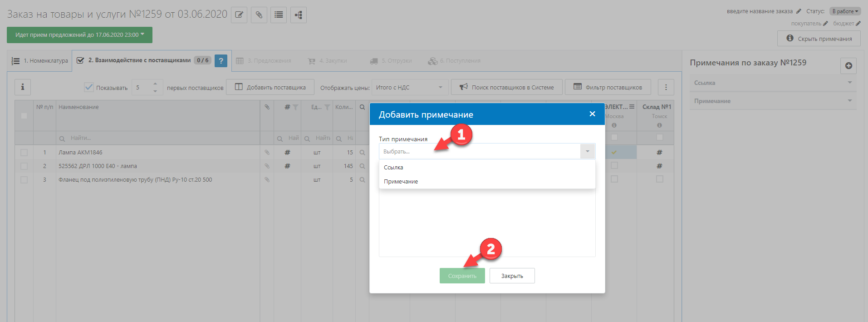Select Ссылка option from the list
868x322 pixels.
click(393, 168)
